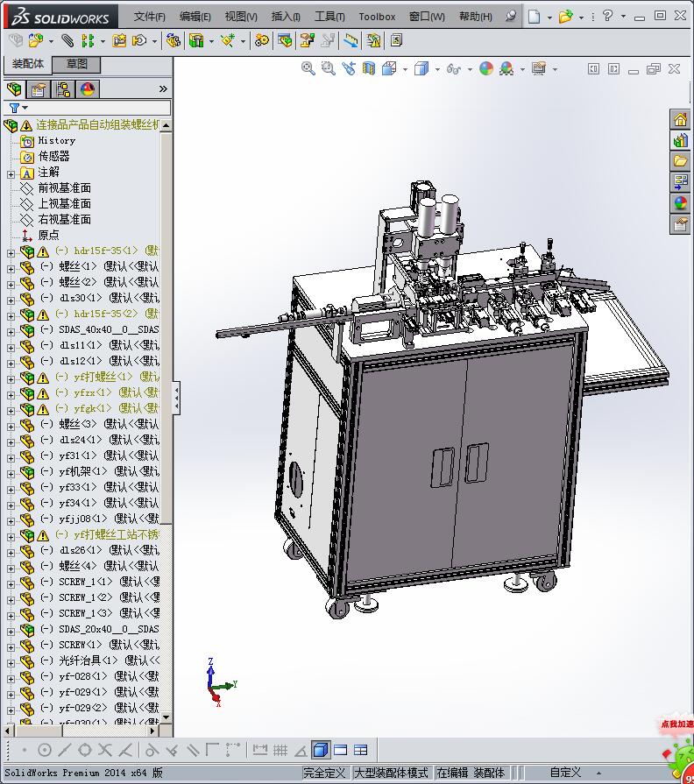694x784 pixels.
Task: Expand the 注解 tree node
Action: pyautogui.click(x=11, y=174)
